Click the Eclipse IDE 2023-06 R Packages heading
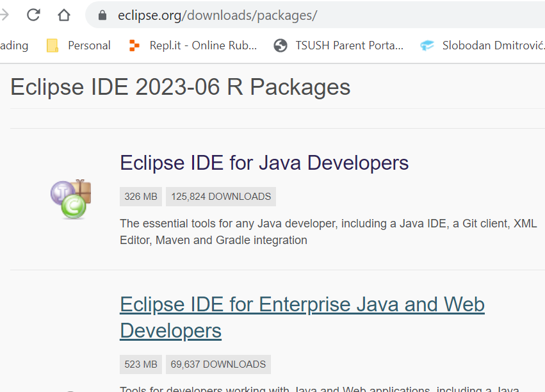545x392 pixels. 181,87
